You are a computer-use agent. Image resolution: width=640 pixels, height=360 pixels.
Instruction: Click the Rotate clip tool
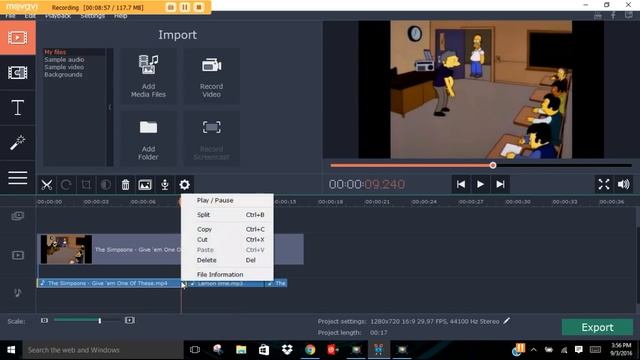pyautogui.click(x=66, y=185)
